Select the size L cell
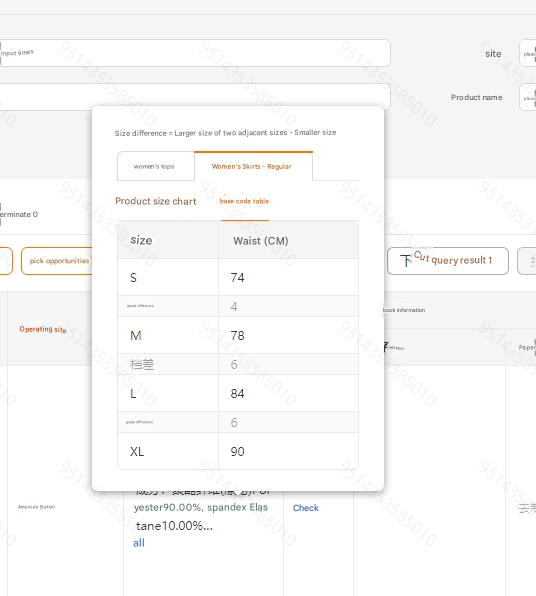This screenshot has height=596, width=536. point(168,393)
